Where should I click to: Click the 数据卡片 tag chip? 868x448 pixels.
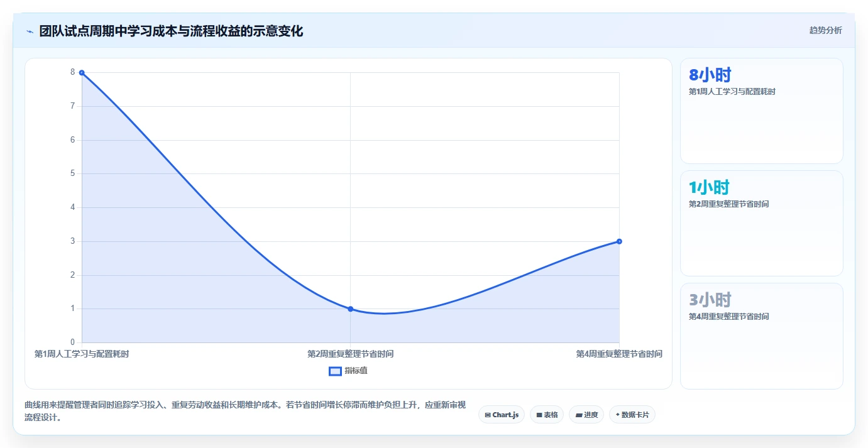pyautogui.click(x=632, y=415)
